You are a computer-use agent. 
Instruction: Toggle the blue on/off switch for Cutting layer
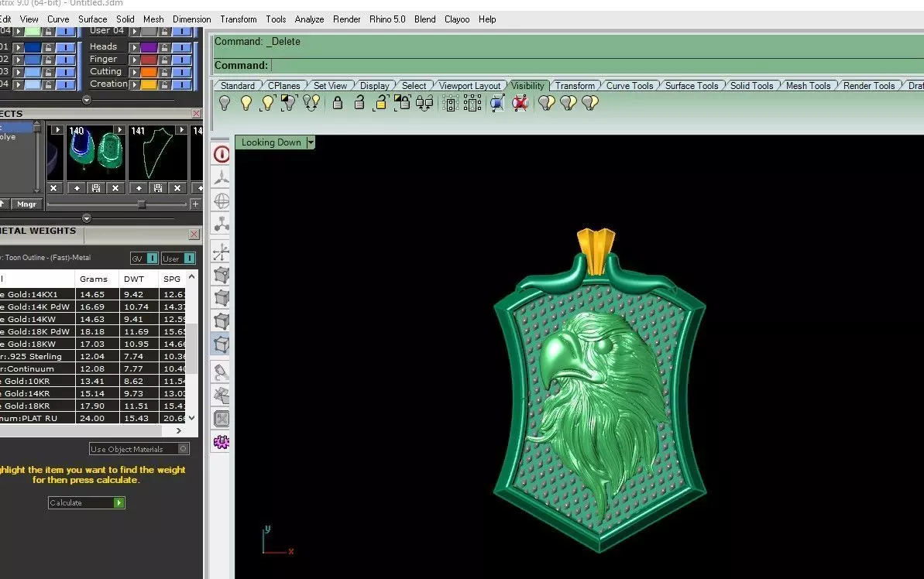click(182, 72)
